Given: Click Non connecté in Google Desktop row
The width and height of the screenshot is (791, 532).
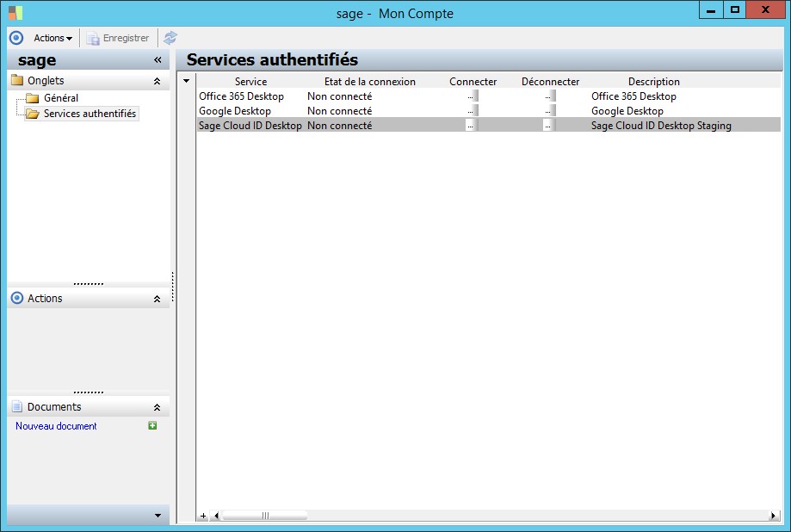Looking at the screenshot, I should pos(339,110).
